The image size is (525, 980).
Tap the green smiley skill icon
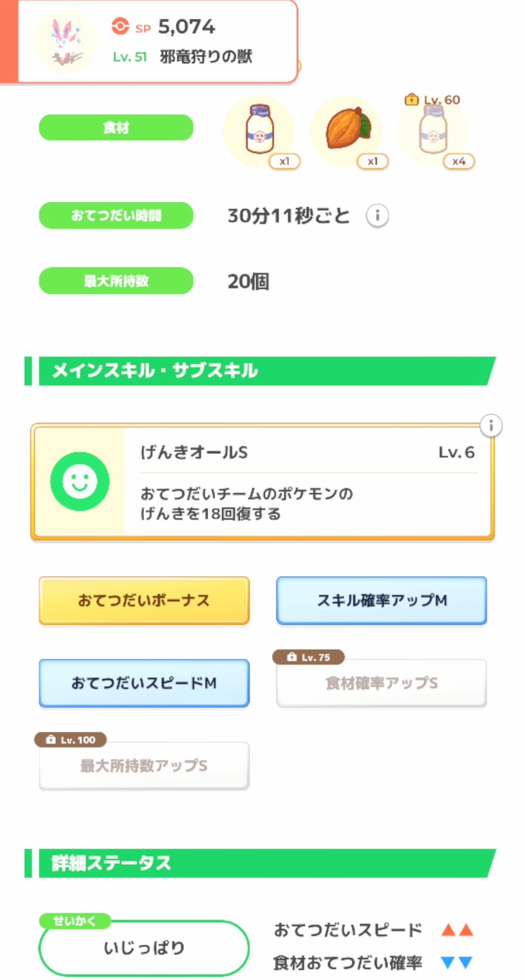[80, 481]
